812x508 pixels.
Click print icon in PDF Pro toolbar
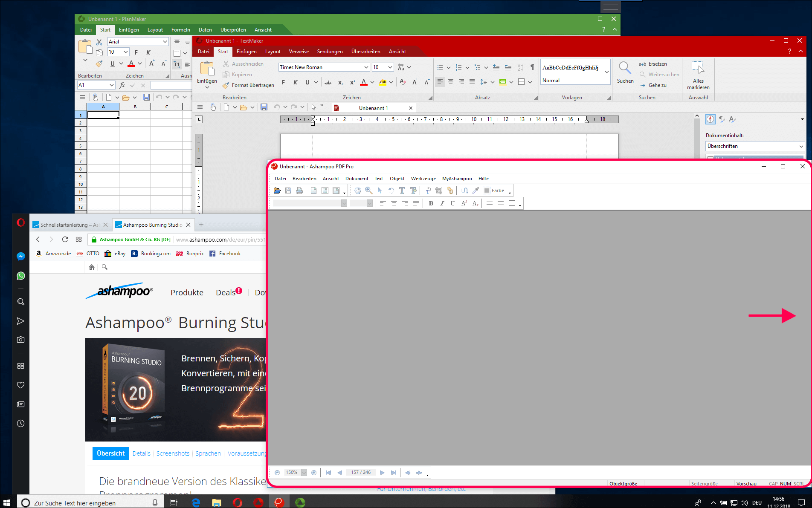[299, 190]
